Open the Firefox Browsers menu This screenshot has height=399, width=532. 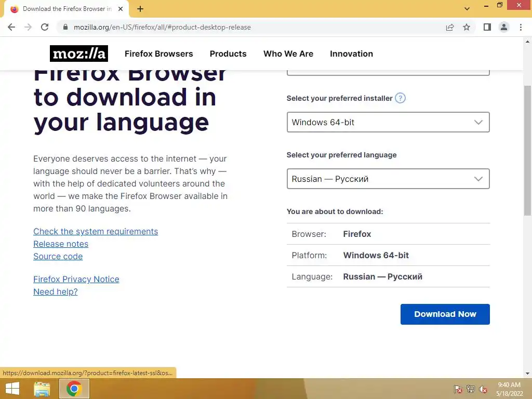(x=159, y=54)
